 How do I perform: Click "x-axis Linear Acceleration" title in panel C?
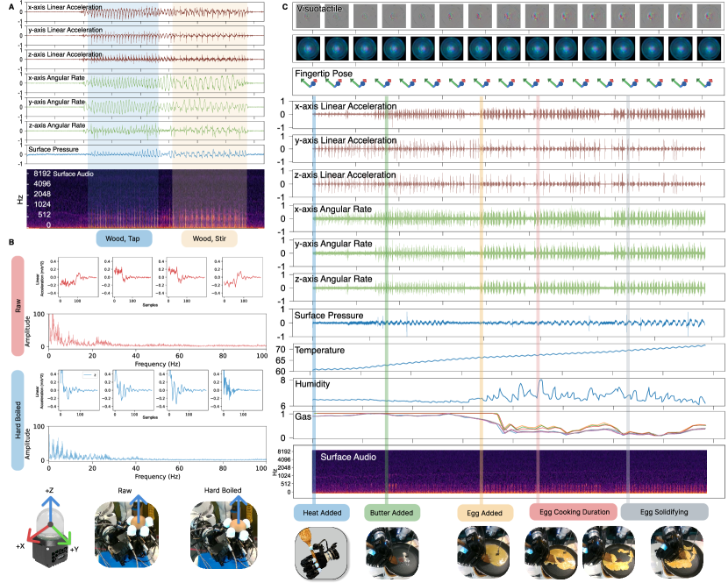(346, 106)
